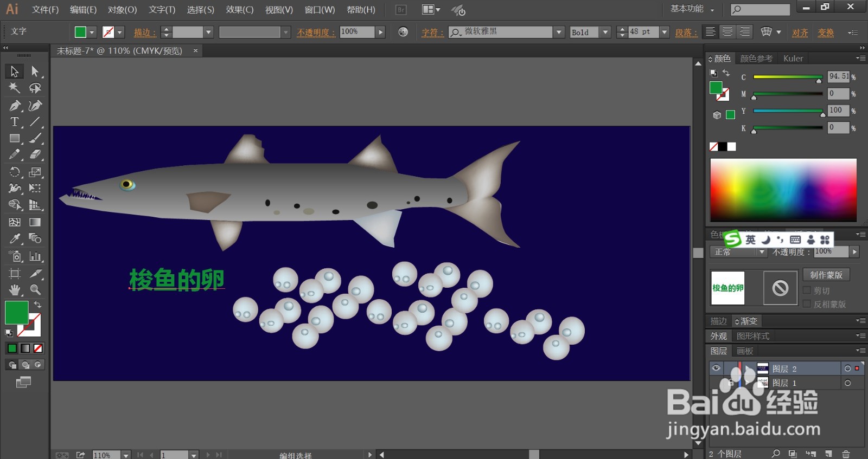The width and height of the screenshot is (868, 459).
Task: Open the 正常 blending mode dropdown
Action: 762,252
